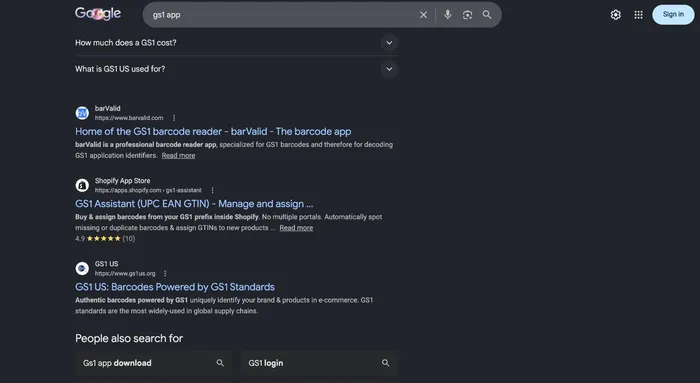
Task: Click the Shopify App Store favicon
Action: (82, 185)
